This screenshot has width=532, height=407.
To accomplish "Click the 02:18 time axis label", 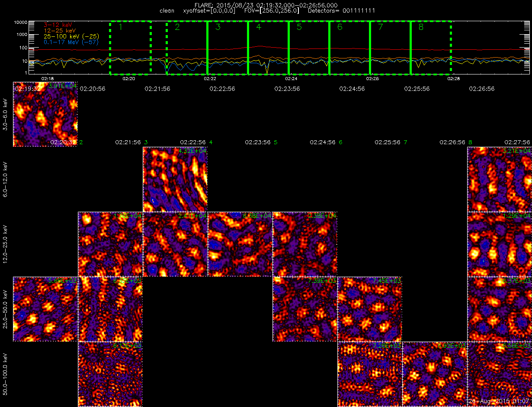I will (x=47, y=78).
